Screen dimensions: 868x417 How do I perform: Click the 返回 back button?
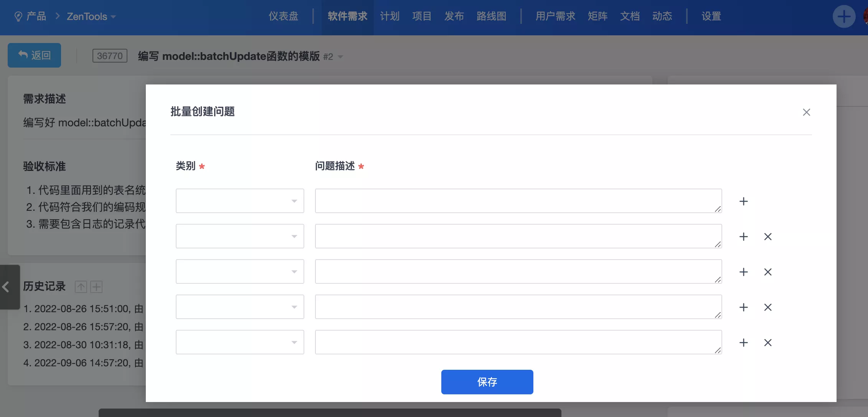(x=34, y=55)
